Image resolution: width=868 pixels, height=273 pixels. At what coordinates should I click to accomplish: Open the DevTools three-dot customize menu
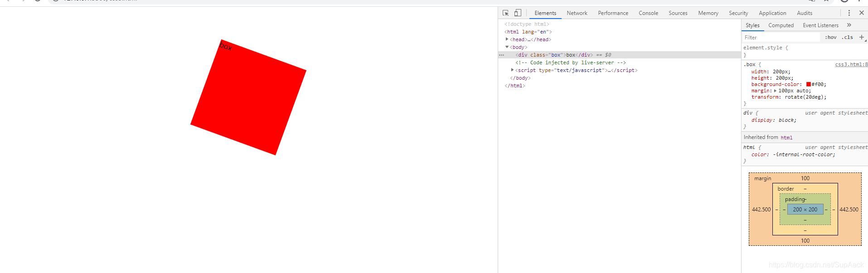point(849,13)
